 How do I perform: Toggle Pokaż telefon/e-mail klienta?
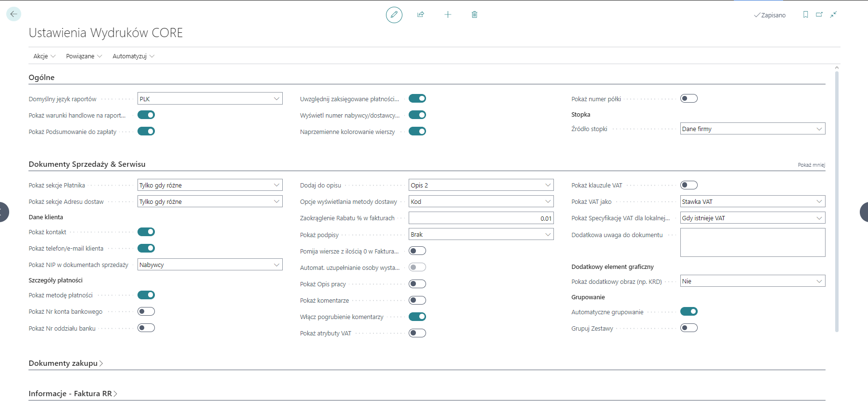tap(146, 248)
